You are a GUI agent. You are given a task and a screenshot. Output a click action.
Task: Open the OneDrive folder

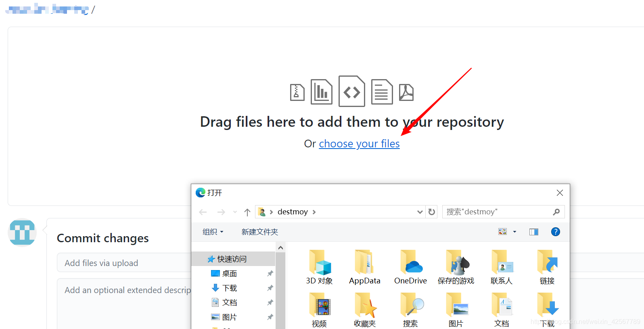tap(410, 267)
